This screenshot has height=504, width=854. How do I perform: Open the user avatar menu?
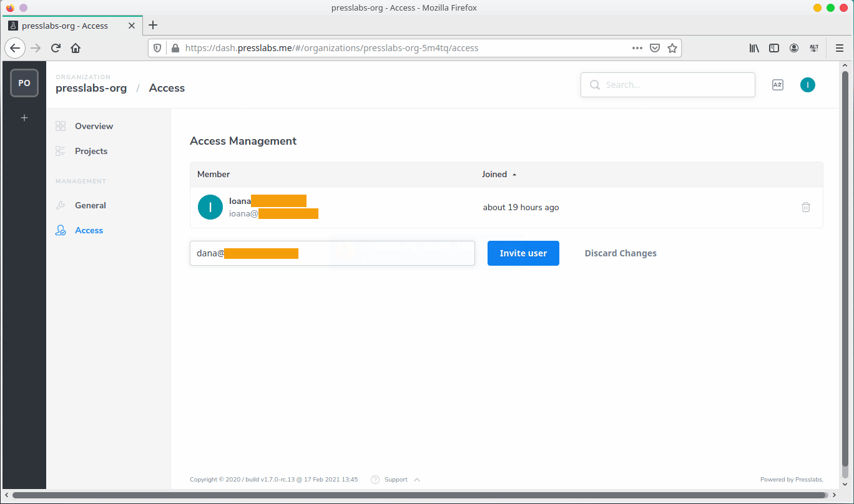(x=808, y=85)
